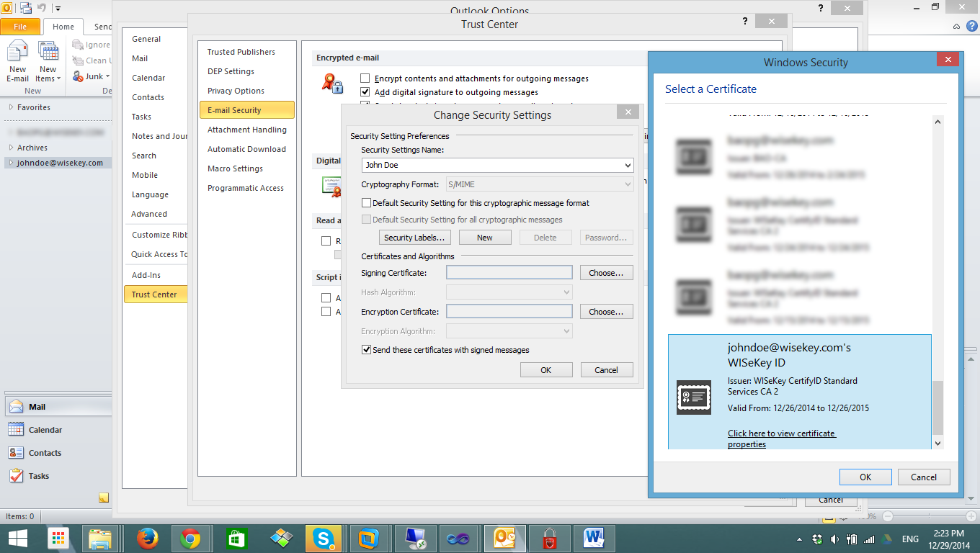
Task: Open Programmatic Access in Trust Center
Action: tap(246, 188)
